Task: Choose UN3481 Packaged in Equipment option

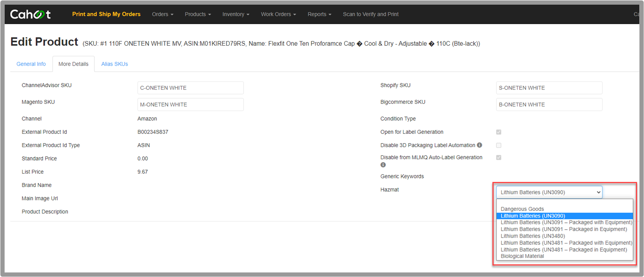Action: [564, 249]
